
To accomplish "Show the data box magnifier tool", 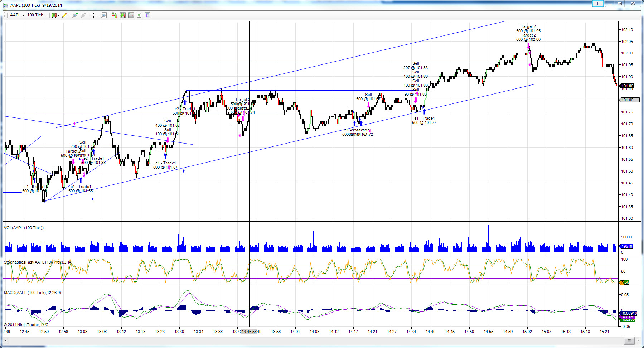I will point(104,15).
